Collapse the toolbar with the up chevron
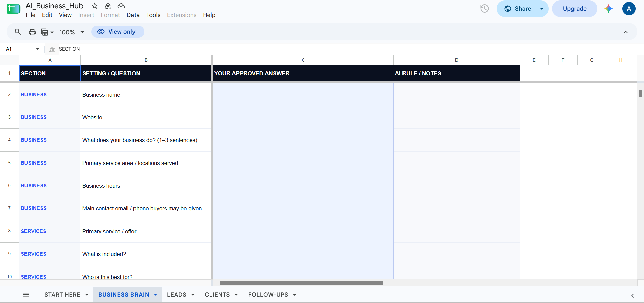 coord(626,32)
